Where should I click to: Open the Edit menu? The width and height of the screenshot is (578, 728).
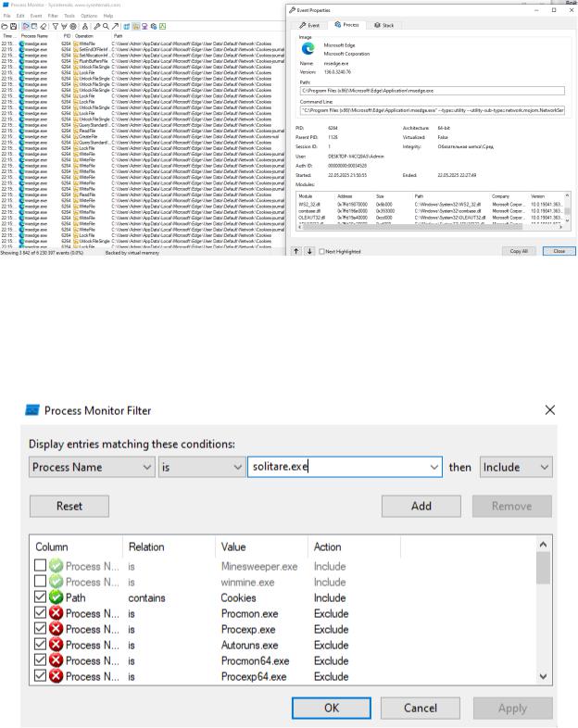[20, 16]
